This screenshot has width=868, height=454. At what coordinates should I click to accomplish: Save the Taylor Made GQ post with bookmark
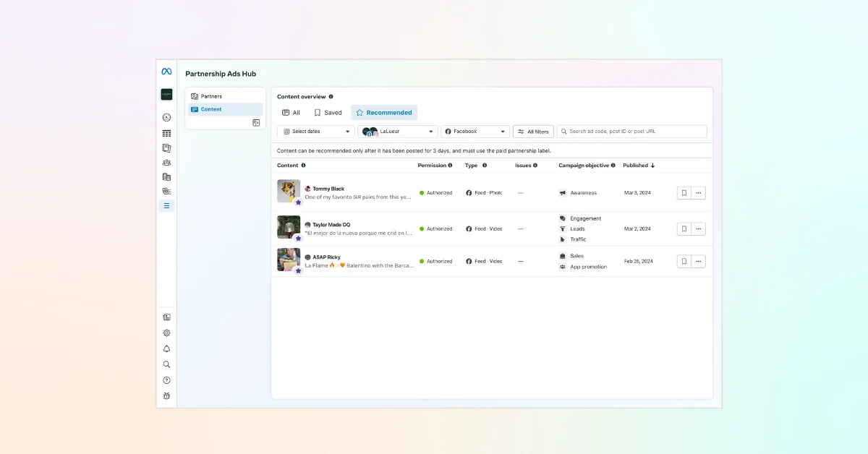pyautogui.click(x=684, y=229)
